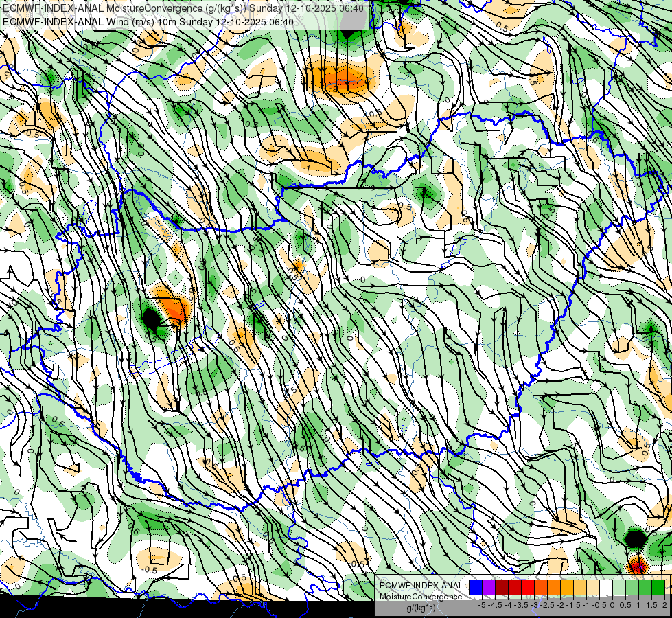Click the '-3' tick label on the legend
Screen dimensions: 672x618
pyautogui.click(x=535, y=605)
